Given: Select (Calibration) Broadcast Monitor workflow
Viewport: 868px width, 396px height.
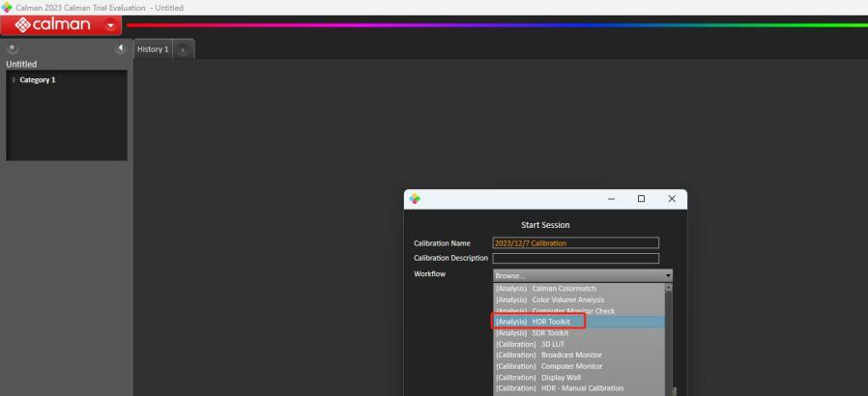Looking at the screenshot, I should click(579, 355).
